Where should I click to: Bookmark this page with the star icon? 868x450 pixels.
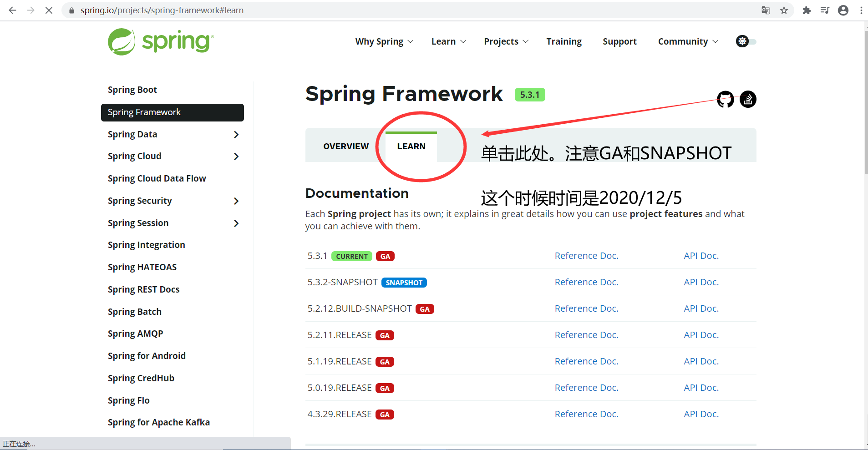click(x=784, y=10)
